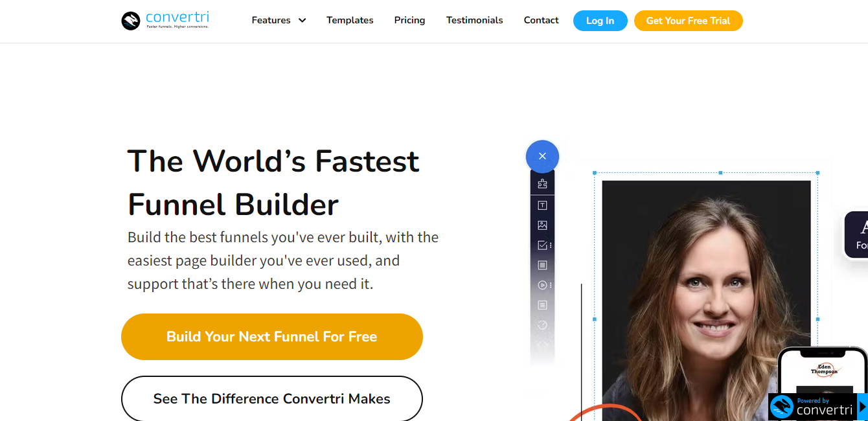
Task: Open the Features menu item
Action: coord(271,20)
